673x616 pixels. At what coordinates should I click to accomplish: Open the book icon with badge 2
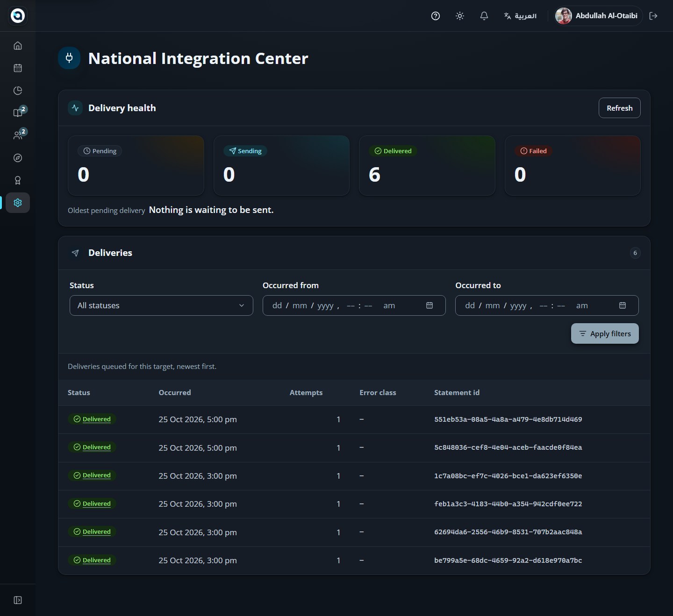click(x=18, y=113)
